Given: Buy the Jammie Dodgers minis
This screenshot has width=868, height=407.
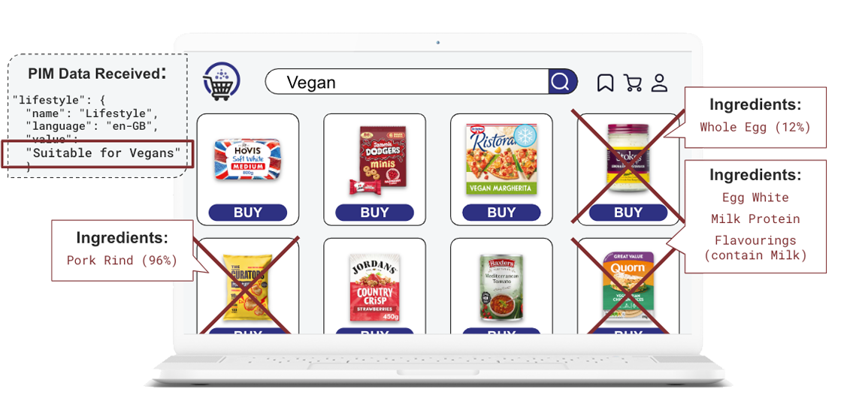Looking at the screenshot, I should point(374,213).
